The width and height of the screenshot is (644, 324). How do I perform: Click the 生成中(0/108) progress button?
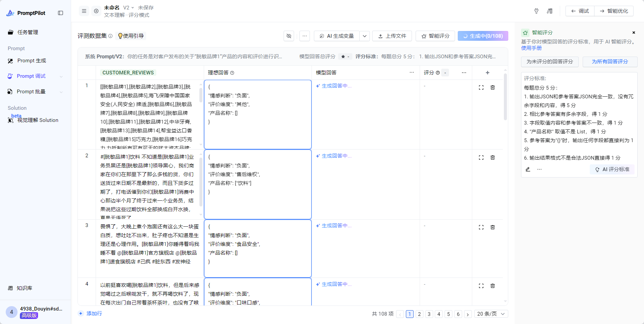click(x=483, y=36)
